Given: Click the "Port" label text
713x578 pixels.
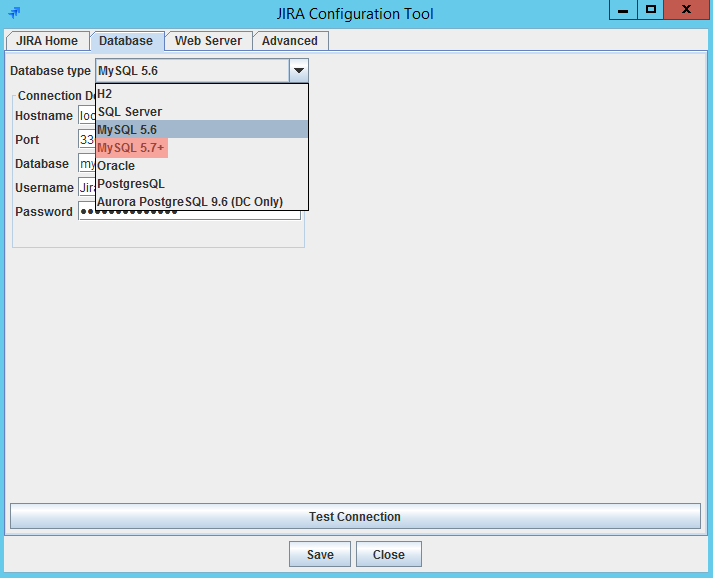Looking at the screenshot, I should click(27, 140).
